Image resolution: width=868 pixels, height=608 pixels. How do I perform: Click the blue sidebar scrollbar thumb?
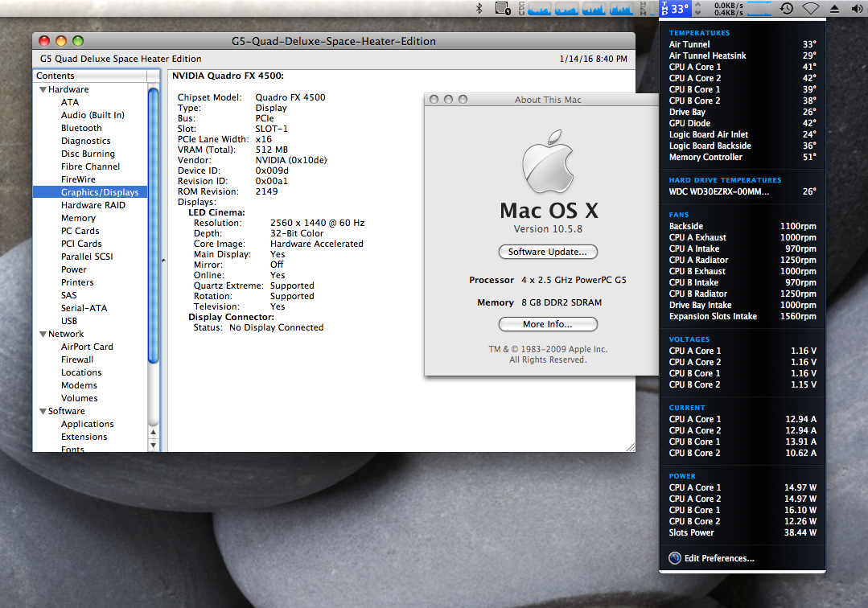pos(154,226)
